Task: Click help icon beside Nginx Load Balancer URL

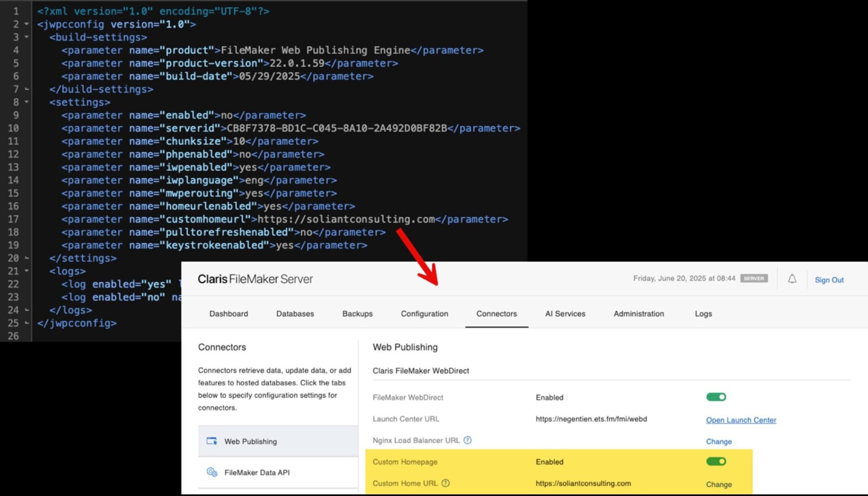Action: tap(467, 440)
